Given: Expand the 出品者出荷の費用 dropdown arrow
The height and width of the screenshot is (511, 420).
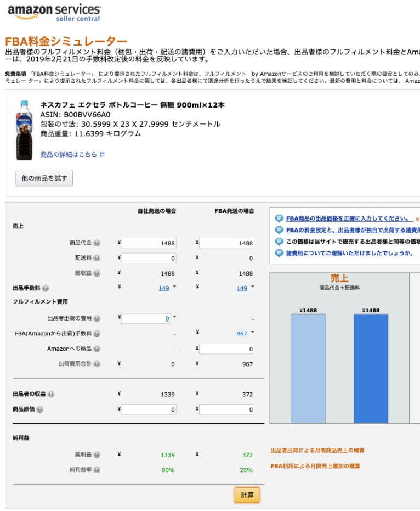Looking at the screenshot, I should tap(174, 317).
